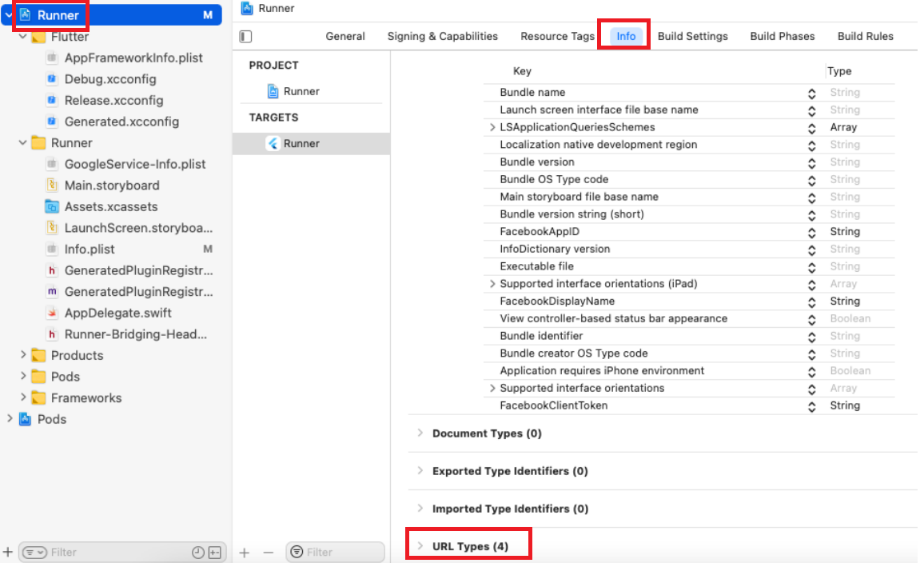Expand the Document Types (0) section
This screenshot has height=563, width=924.
420,433
